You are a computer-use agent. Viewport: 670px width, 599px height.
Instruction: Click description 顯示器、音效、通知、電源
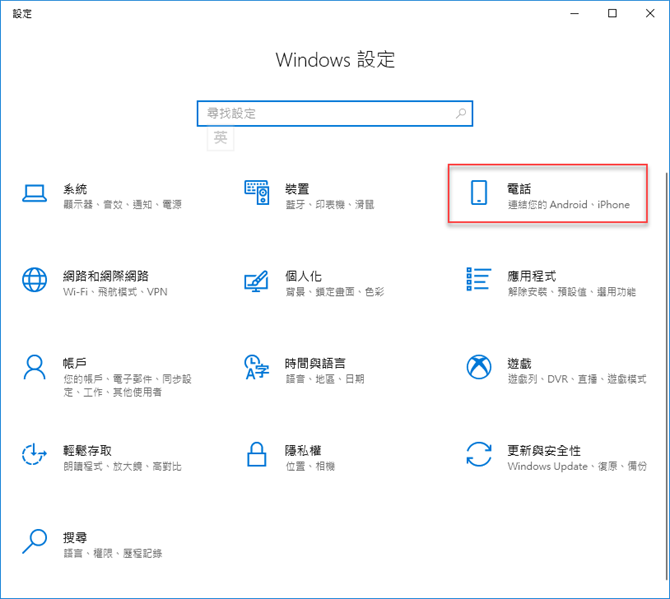(x=123, y=205)
